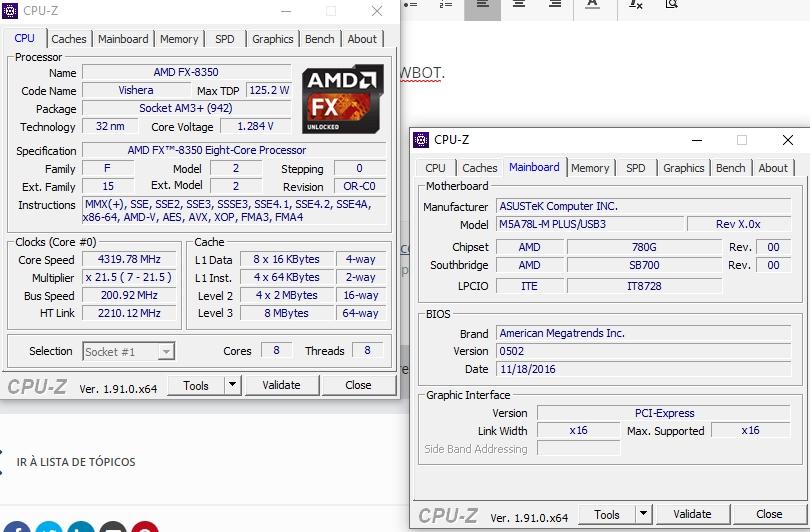Click the Graphic Interface version PCI-Express
The height and width of the screenshot is (532, 810).
pyautogui.click(x=664, y=413)
